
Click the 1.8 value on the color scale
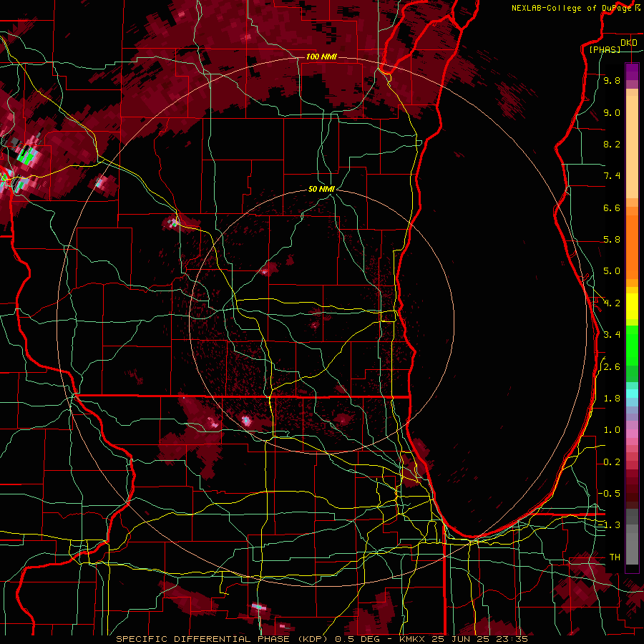(612, 399)
